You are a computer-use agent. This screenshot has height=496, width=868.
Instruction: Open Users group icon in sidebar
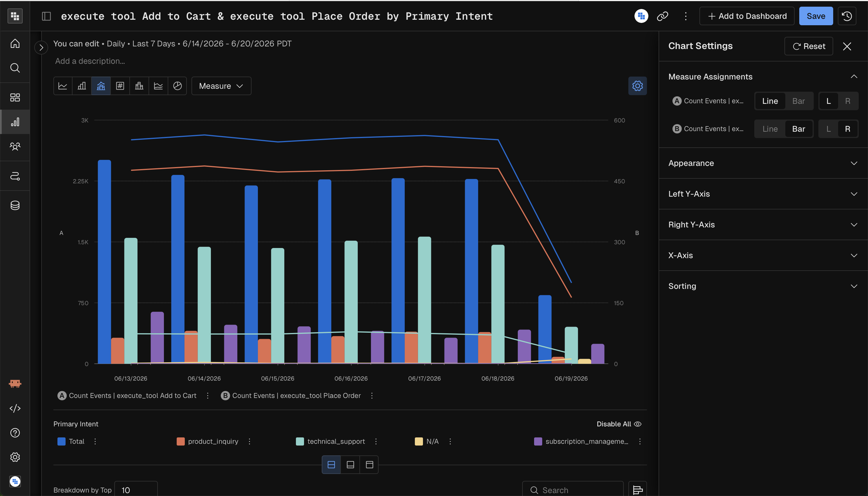[15, 146]
